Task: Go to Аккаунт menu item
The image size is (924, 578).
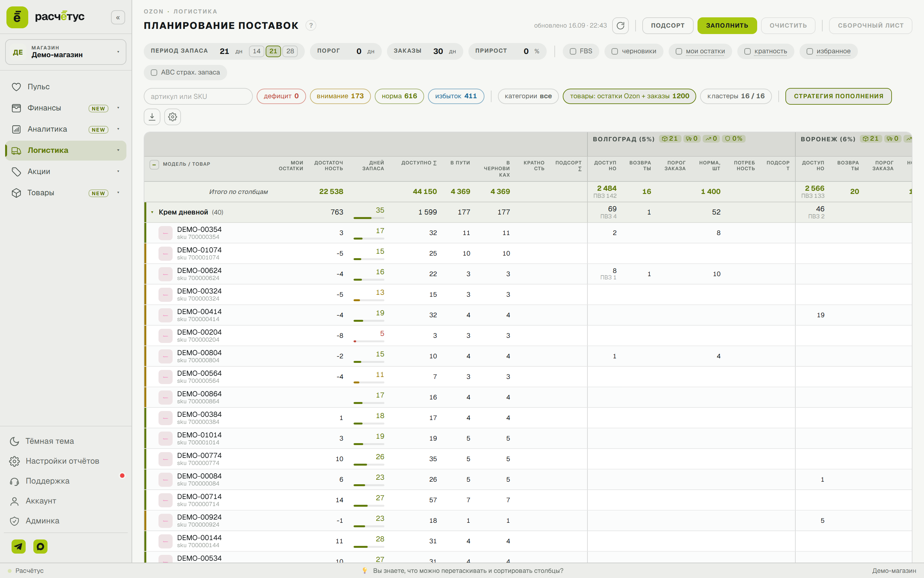Action: click(x=41, y=501)
